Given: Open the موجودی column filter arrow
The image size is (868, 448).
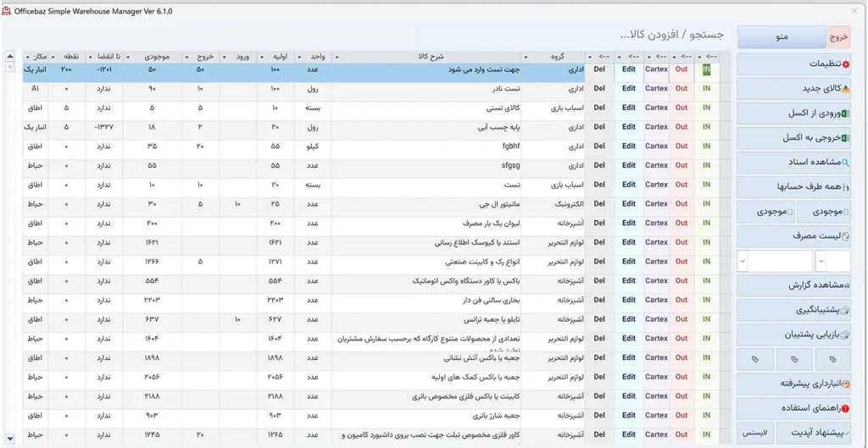Looking at the screenshot, I should [x=127, y=57].
